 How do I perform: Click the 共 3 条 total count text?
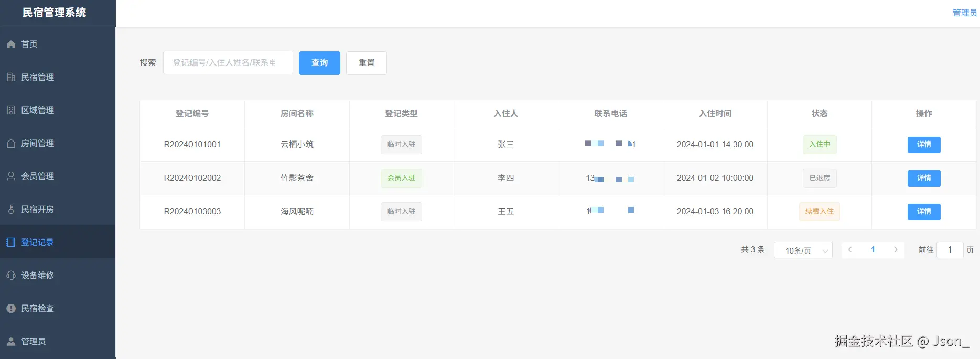[753, 249]
